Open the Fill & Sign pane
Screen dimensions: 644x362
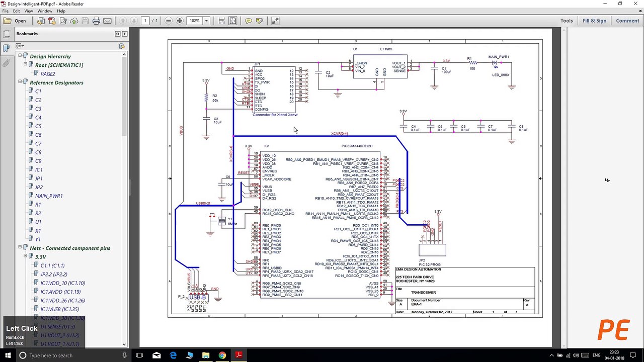594,21
